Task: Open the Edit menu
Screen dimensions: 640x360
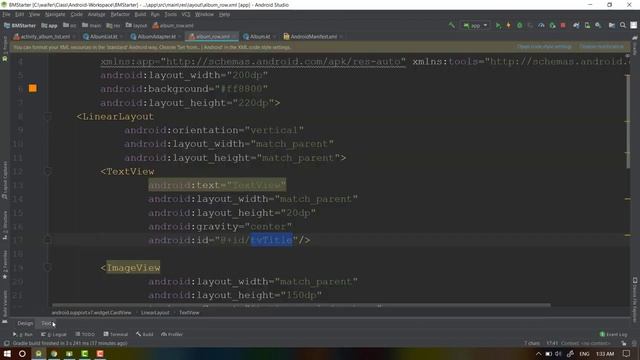Action: coord(19,14)
